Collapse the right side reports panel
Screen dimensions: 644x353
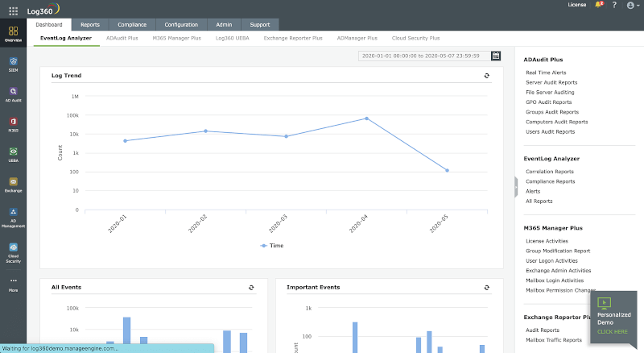point(515,186)
